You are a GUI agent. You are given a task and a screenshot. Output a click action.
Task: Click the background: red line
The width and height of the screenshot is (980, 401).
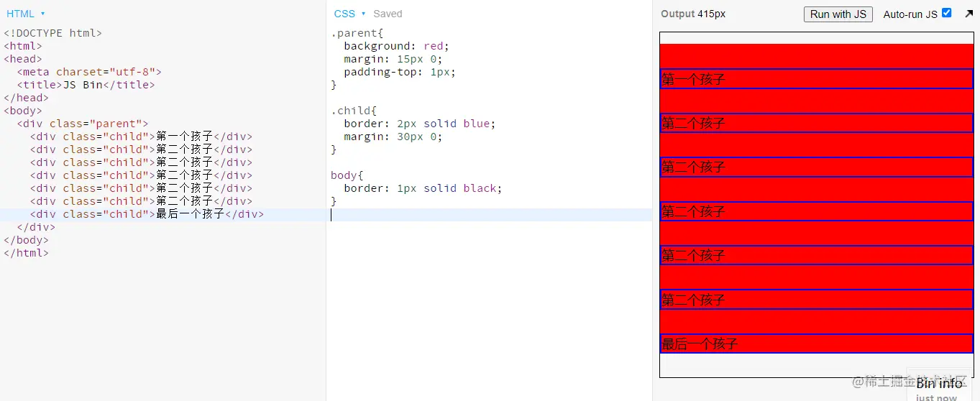pyautogui.click(x=396, y=46)
